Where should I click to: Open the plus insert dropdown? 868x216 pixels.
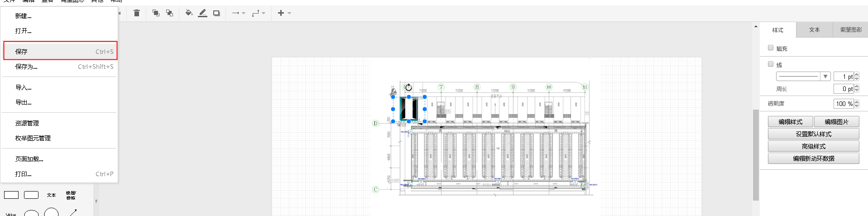pos(284,13)
